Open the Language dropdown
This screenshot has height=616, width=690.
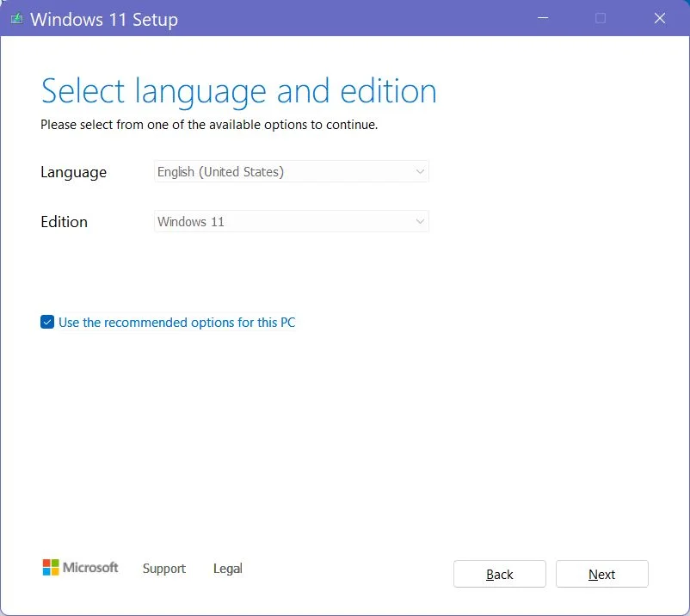tap(292, 171)
